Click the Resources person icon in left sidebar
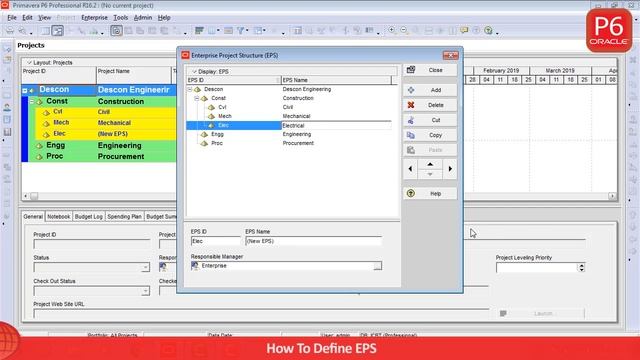 [x=7, y=107]
